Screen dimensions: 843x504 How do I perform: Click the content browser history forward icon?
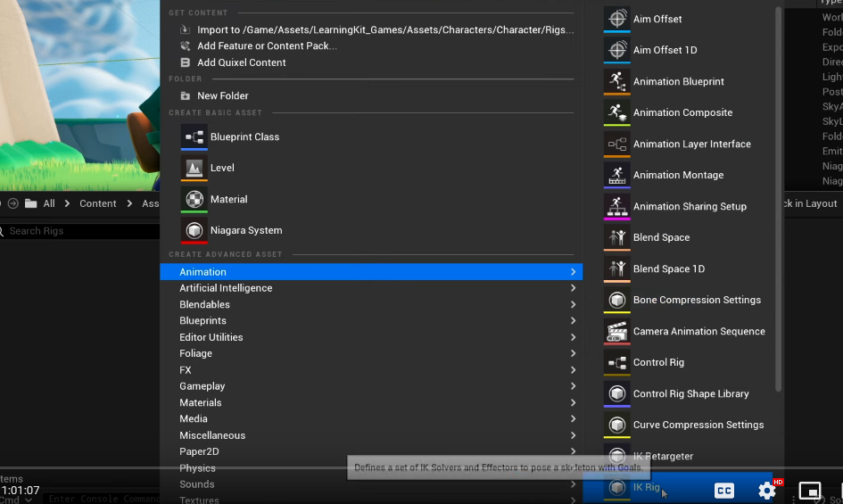coord(12,203)
